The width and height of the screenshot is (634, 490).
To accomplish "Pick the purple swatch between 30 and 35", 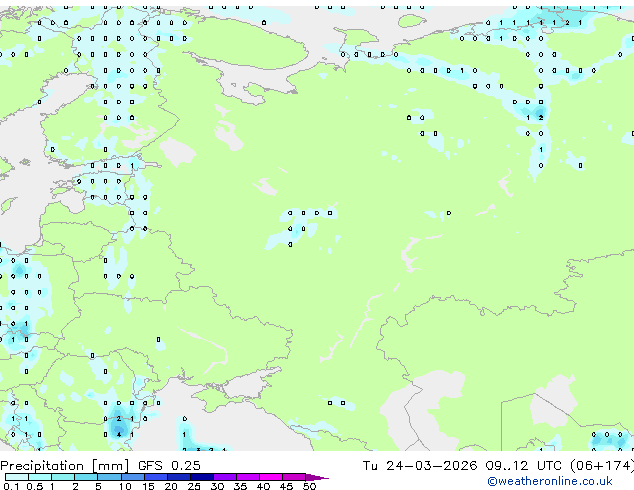I will pyautogui.click(x=224, y=477).
